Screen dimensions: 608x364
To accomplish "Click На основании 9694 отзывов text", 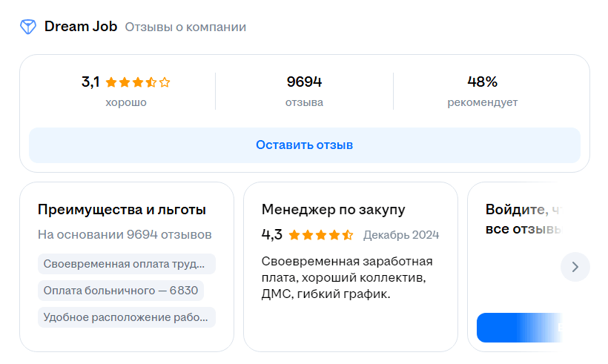I will pos(125,235).
